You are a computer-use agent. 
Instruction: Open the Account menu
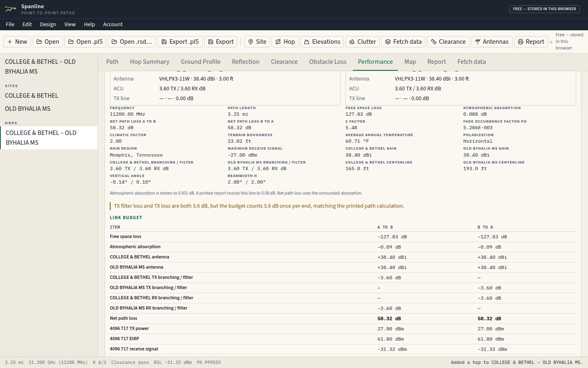pos(113,25)
